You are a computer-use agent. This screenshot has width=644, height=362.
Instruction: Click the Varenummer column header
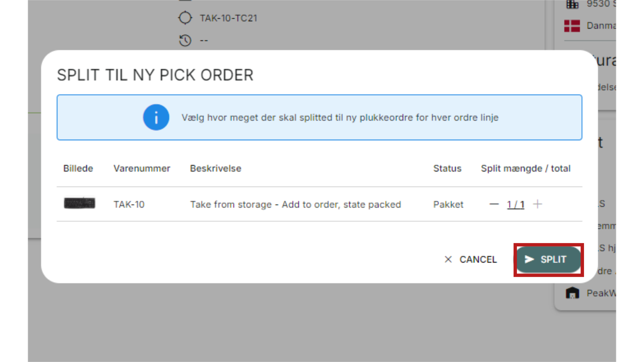pos(142,168)
